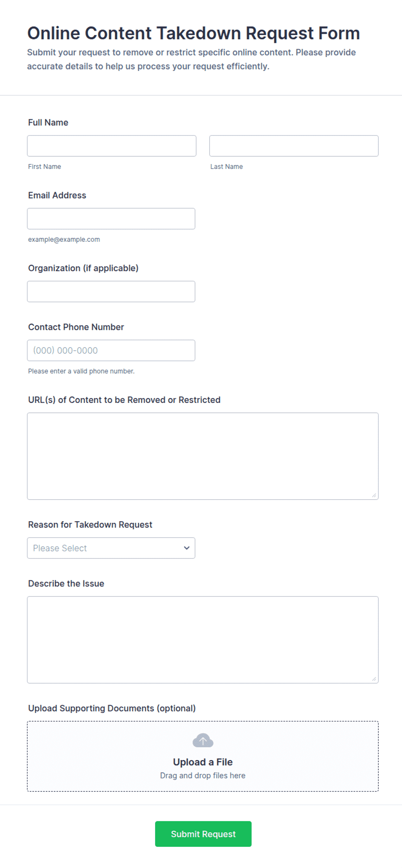This screenshot has width=402, height=868.
Task: Click the Describe the Issue resize handle
Action: [x=374, y=679]
